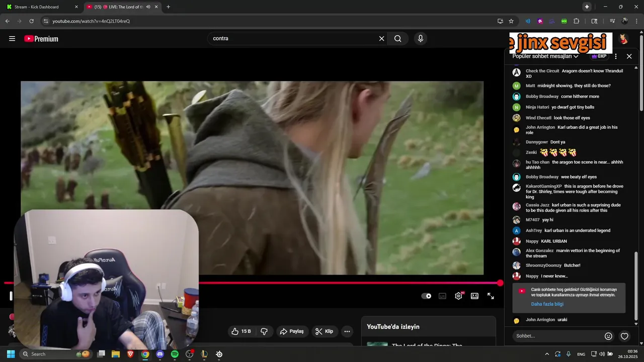
Task: Create a clip with Klip button
Action: 324,331
